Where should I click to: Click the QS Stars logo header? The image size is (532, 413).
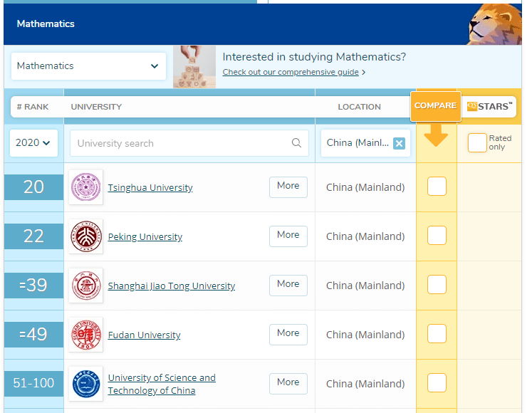point(489,106)
